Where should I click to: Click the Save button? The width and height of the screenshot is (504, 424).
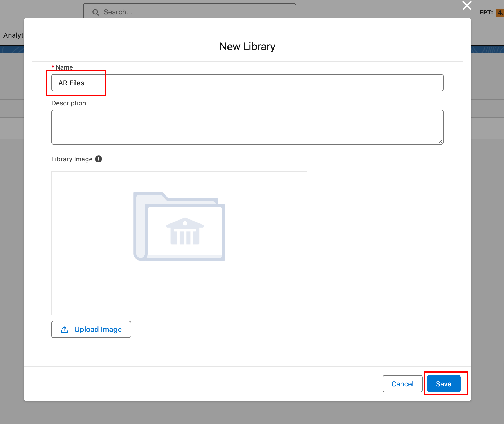[444, 384]
